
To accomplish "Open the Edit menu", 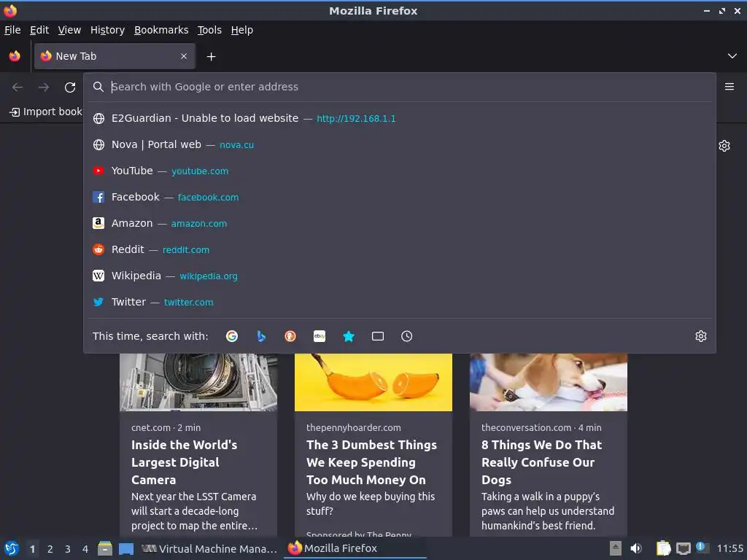I will coord(39,30).
